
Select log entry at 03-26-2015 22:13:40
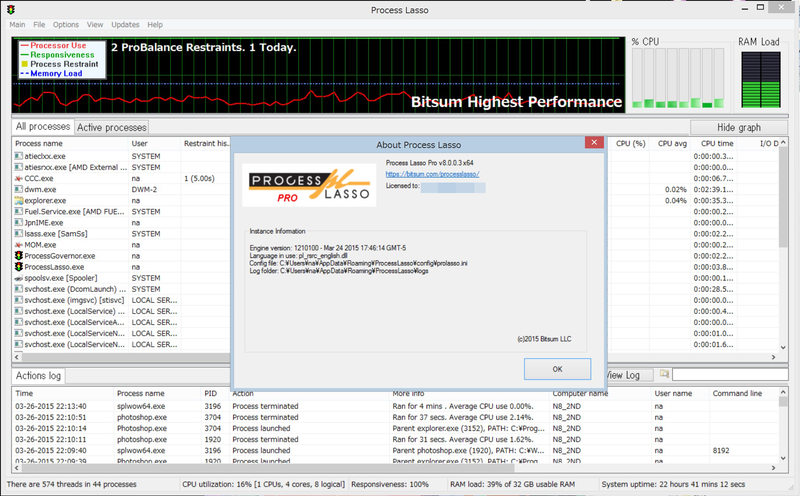(x=395, y=406)
